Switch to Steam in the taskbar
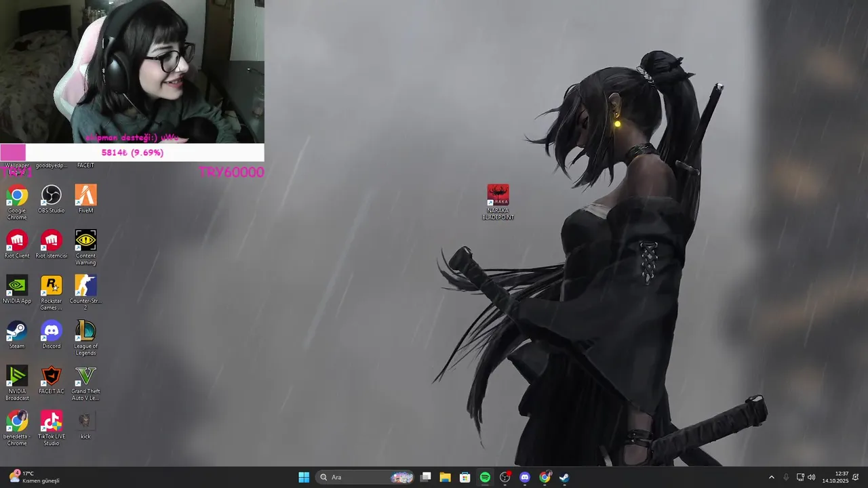 coord(564,477)
